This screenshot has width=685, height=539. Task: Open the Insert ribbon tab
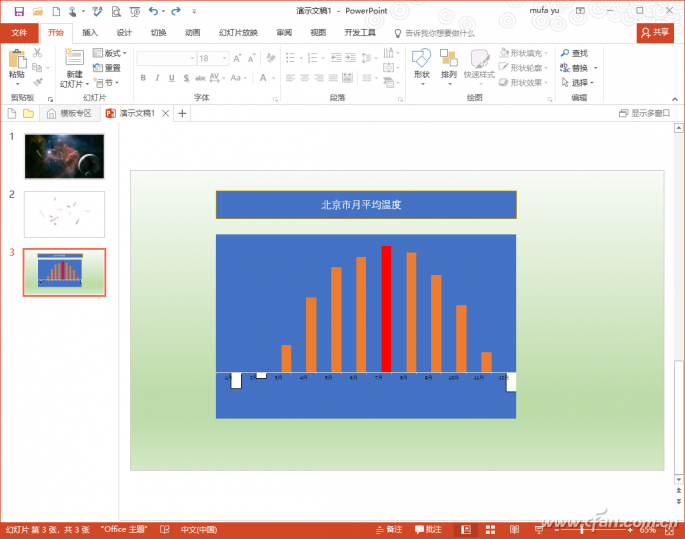click(90, 33)
